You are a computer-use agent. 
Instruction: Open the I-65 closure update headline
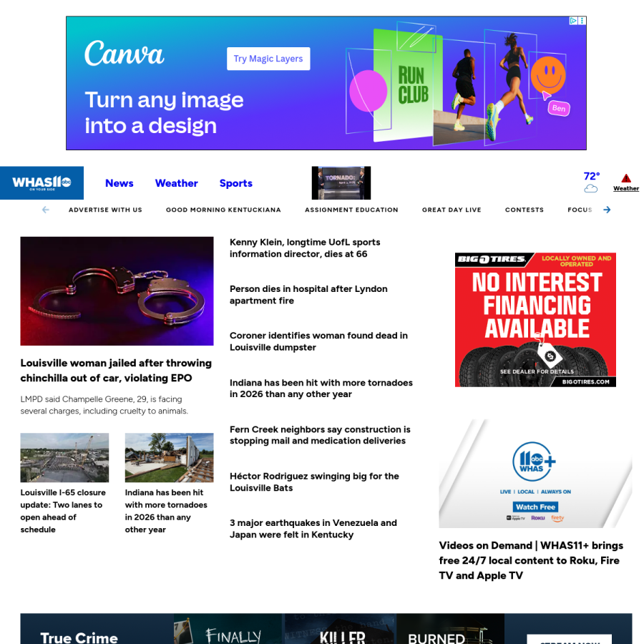point(63,511)
